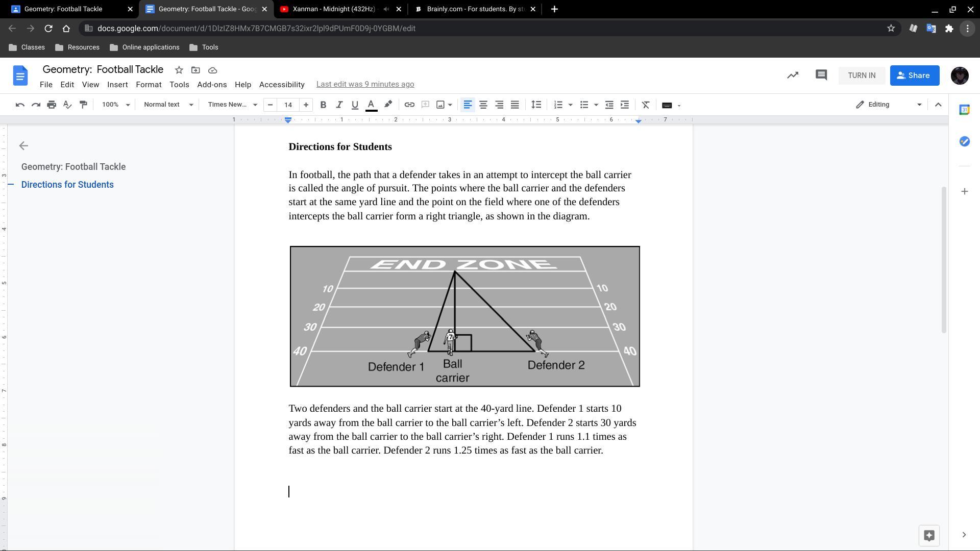The image size is (980, 551).
Task: Expand the Normal text style dropdown
Action: pyautogui.click(x=168, y=105)
